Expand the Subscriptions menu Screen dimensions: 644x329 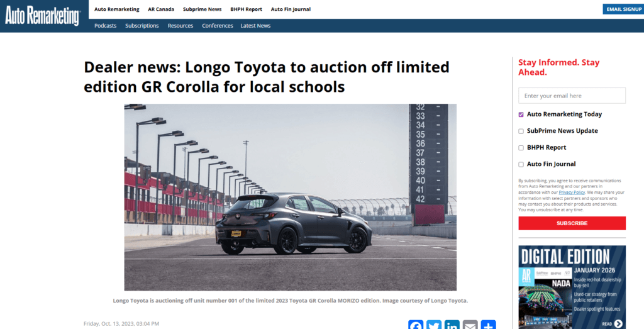(x=142, y=25)
